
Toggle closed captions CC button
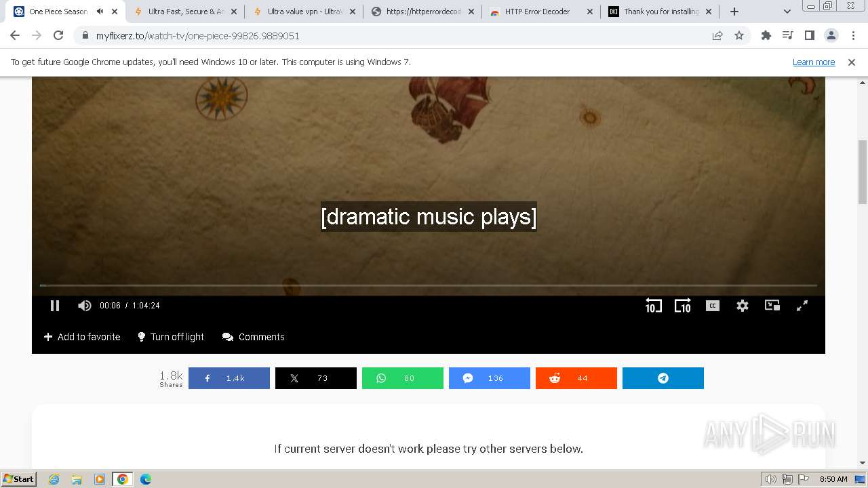pos(712,306)
